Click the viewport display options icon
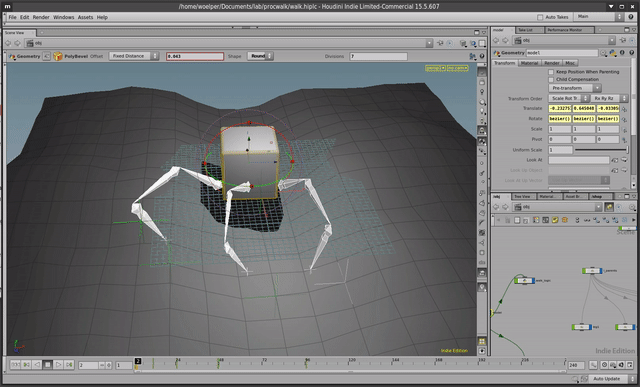The image size is (640, 387). [482, 351]
